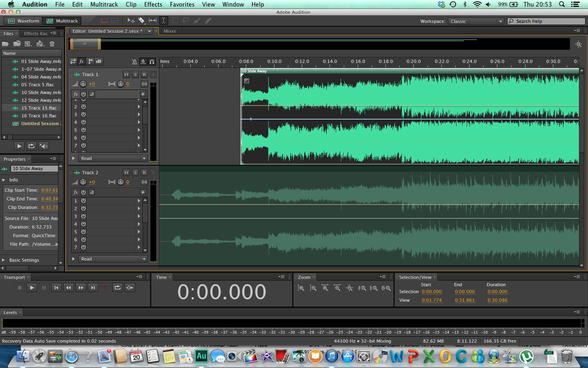Click Zoom In Amplitude icon in Zoom panel
588x368 pixels.
click(x=301, y=288)
